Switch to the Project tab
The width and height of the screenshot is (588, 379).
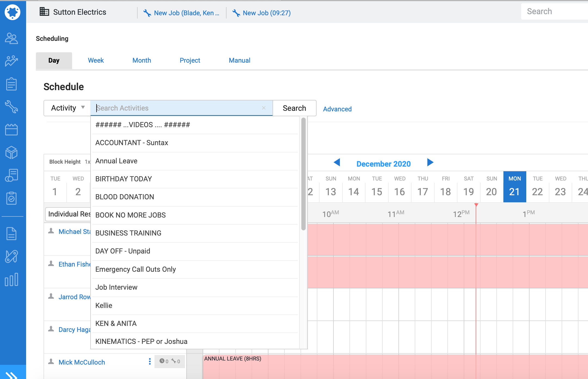pyautogui.click(x=190, y=60)
